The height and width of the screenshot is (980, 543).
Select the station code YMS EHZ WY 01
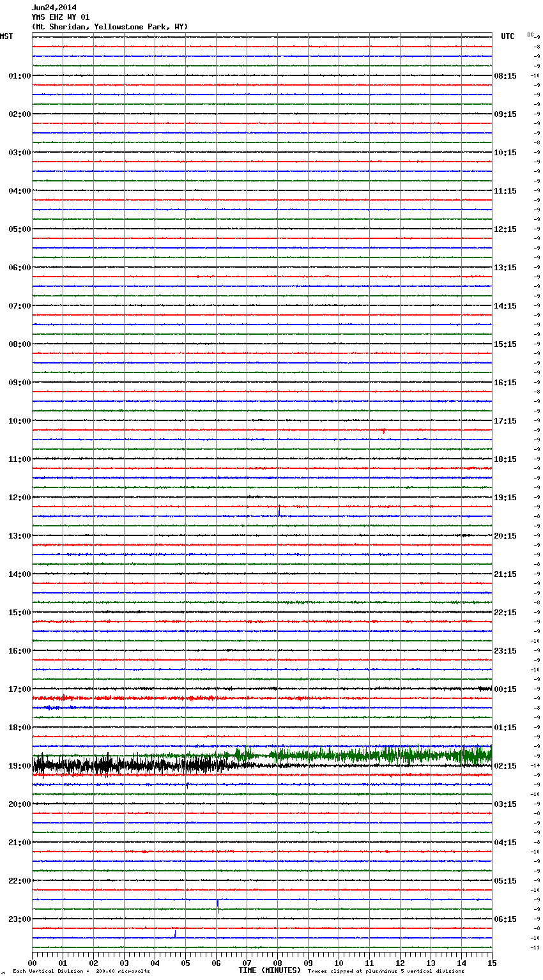coord(61,17)
